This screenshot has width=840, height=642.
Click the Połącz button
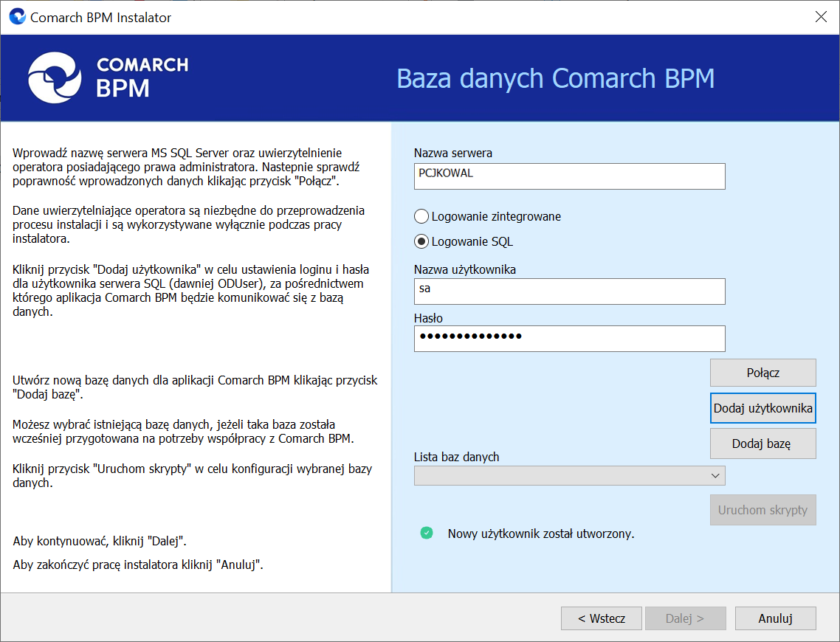click(762, 373)
